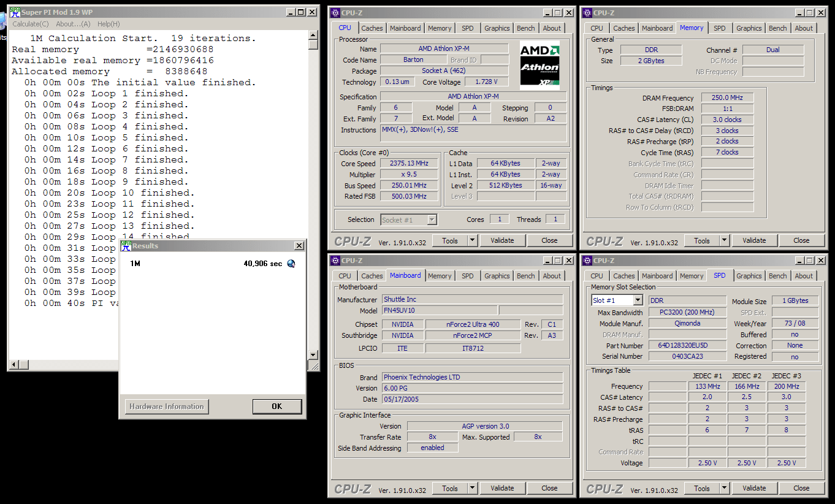Click OK in the Results dialog
The height and width of the screenshot is (504, 835).
click(x=277, y=407)
